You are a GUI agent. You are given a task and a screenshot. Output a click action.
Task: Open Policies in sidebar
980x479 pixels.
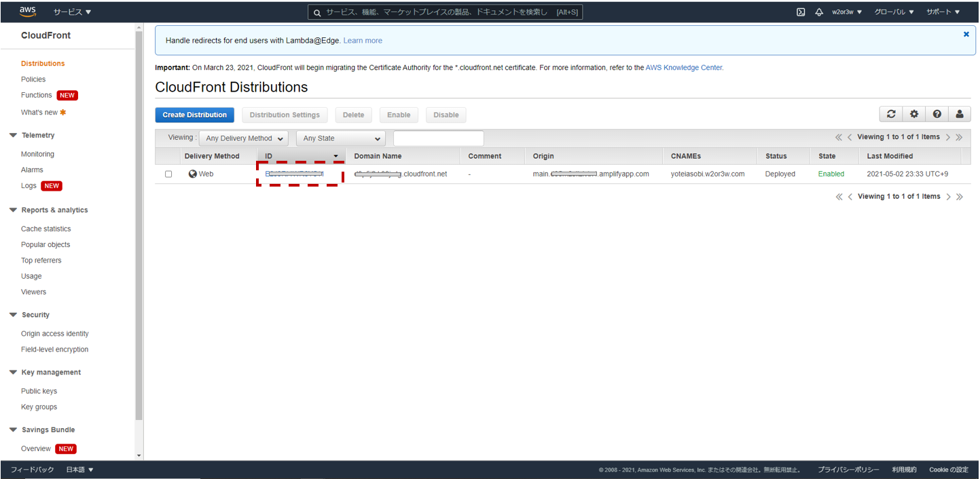click(x=33, y=79)
